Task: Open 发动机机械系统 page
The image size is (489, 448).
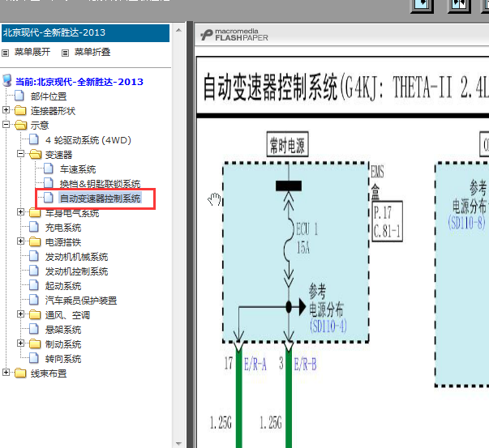Action: tap(77, 257)
